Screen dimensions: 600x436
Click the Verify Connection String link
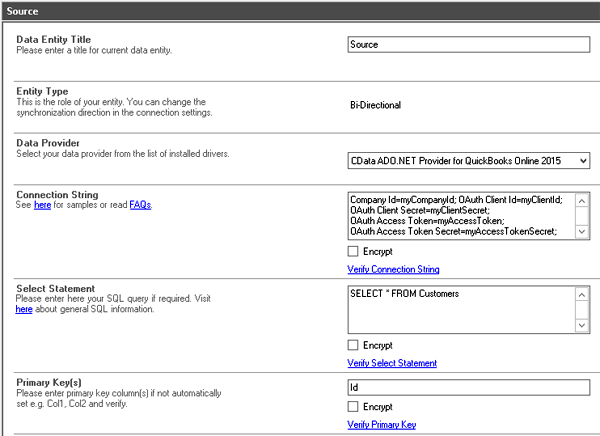pos(393,269)
